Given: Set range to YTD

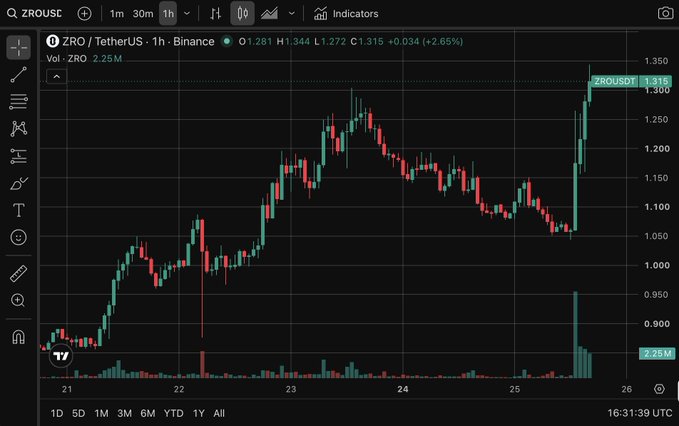Looking at the screenshot, I should [x=174, y=413].
